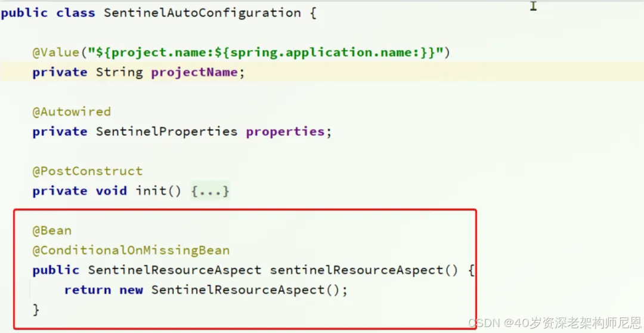
Task: Select the purple properties field name
Action: 286,131
